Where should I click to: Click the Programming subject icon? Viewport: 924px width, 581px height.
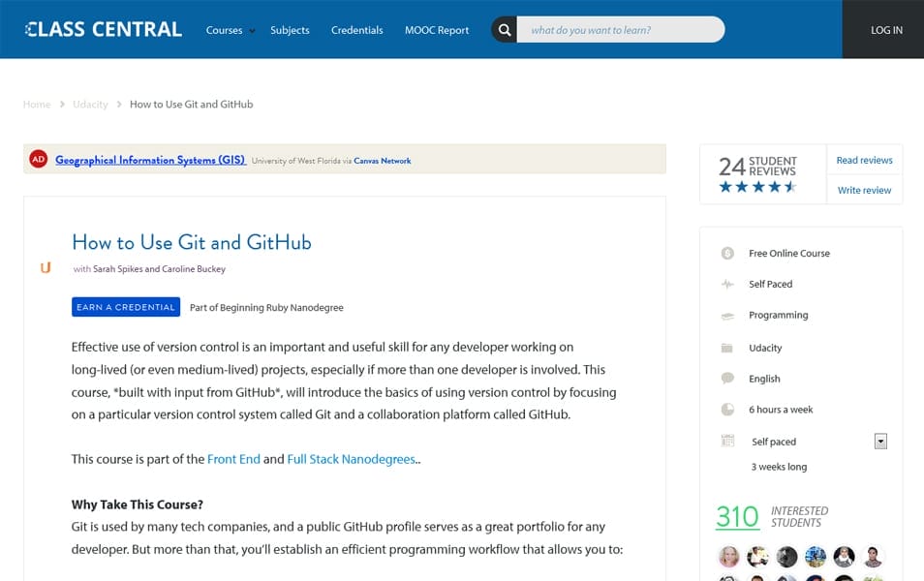(727, 315)
